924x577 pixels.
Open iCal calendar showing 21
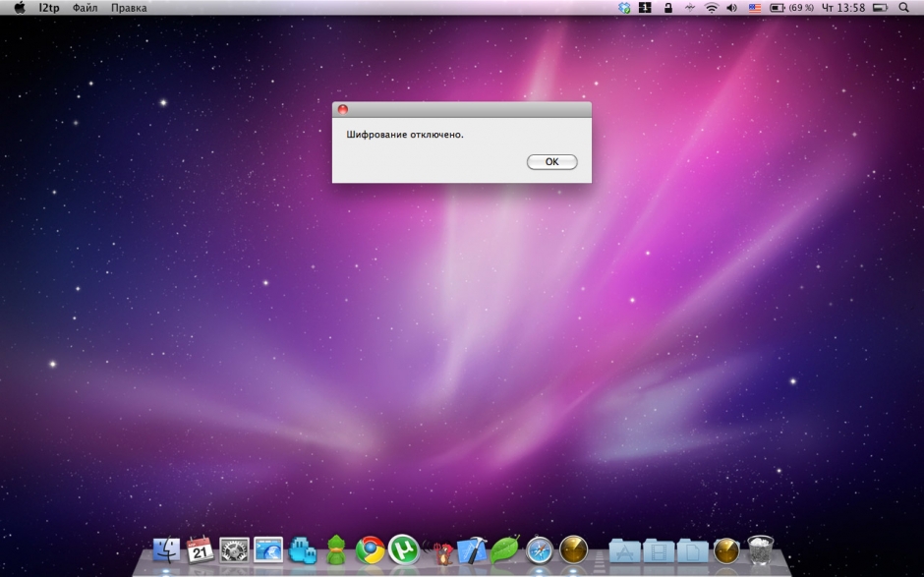(x=200, y=549)
